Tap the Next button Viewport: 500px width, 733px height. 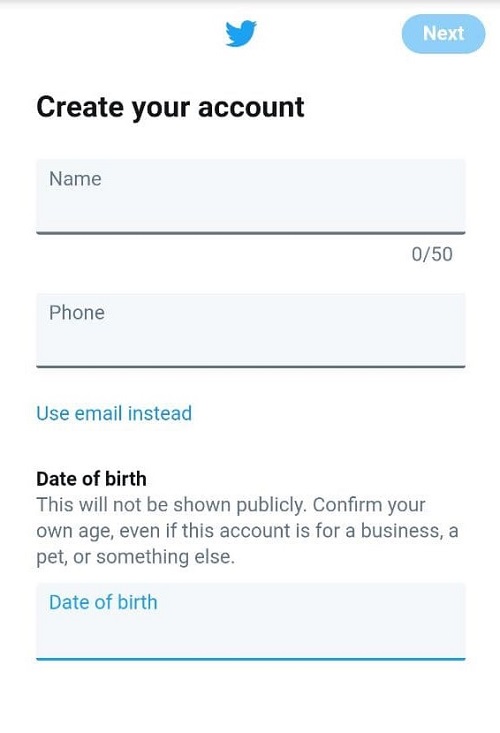coord(443,34)
